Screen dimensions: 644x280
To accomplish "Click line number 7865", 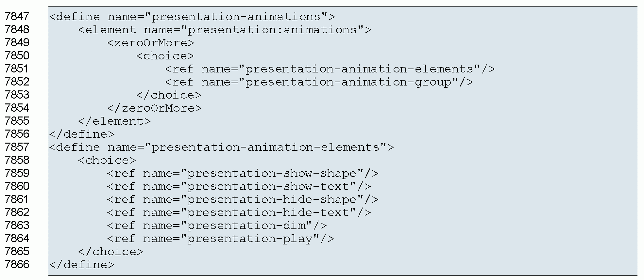I will [x=17, y=251].
